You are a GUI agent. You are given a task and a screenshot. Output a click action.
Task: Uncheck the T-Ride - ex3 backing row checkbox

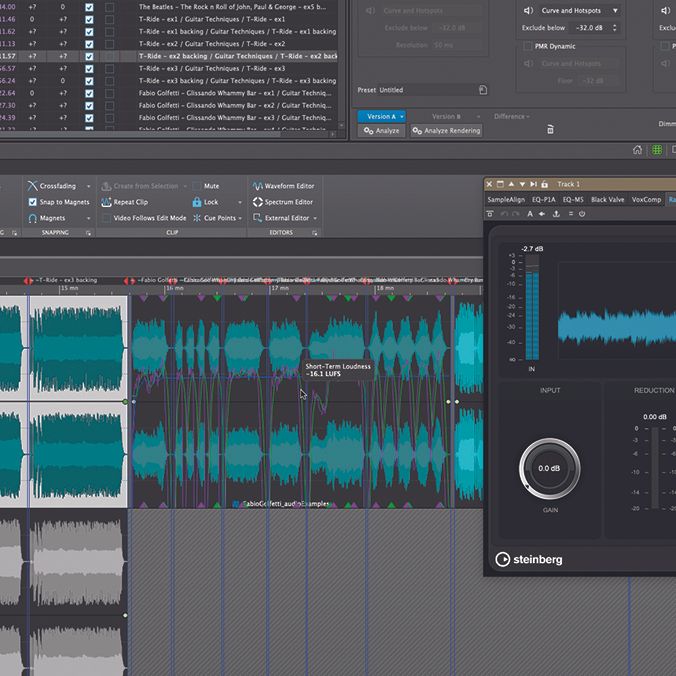click(x=89, y=81)
